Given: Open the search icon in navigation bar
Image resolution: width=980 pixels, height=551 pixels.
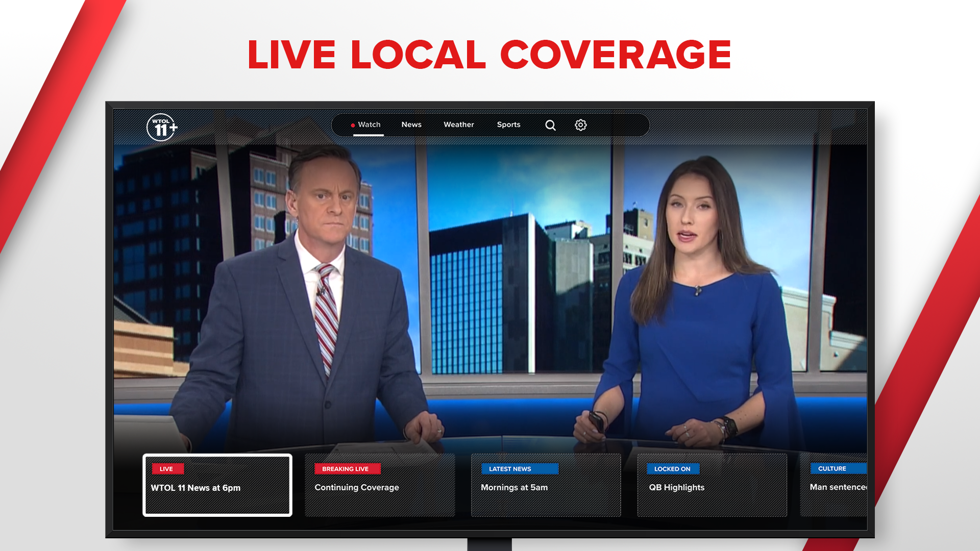Looking at the screenshot, I should tap(550, 125).
